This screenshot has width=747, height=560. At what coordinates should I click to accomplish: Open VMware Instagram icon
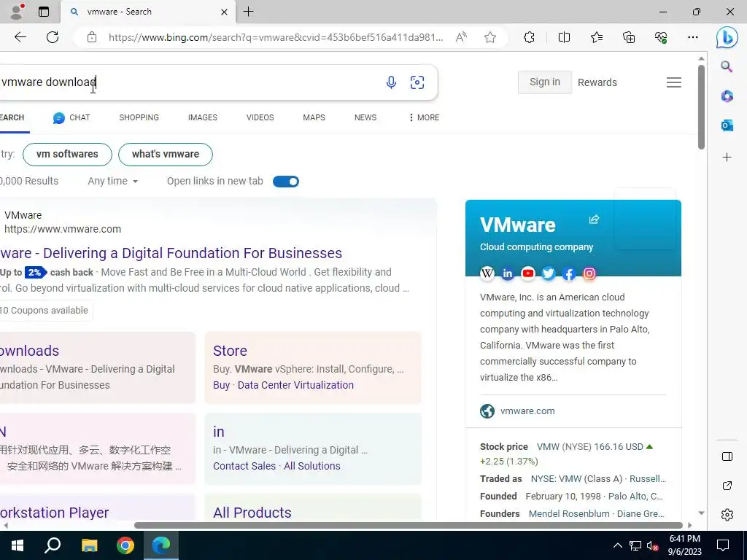589,273
